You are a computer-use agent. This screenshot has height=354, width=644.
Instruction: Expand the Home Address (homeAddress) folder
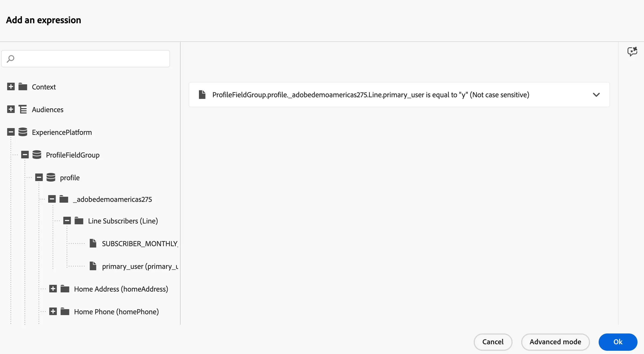(x=53, y=289)
